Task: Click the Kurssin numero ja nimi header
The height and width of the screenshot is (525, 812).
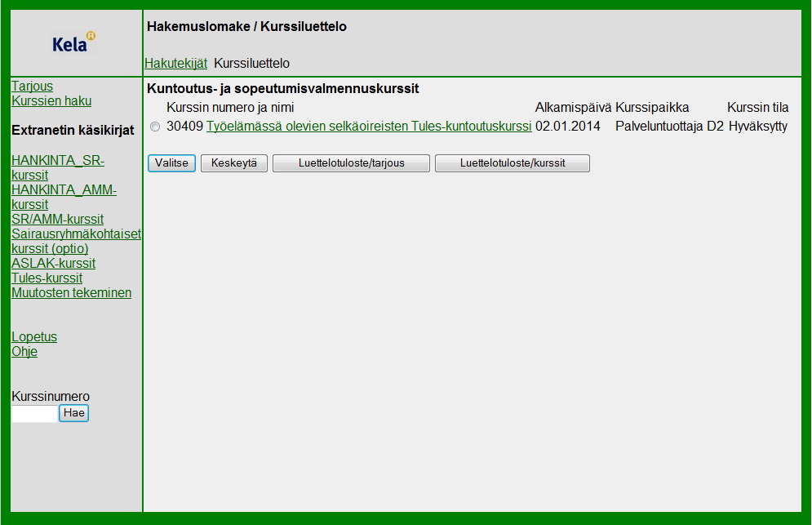Action: pyautogui.click(x=230, y=107)
